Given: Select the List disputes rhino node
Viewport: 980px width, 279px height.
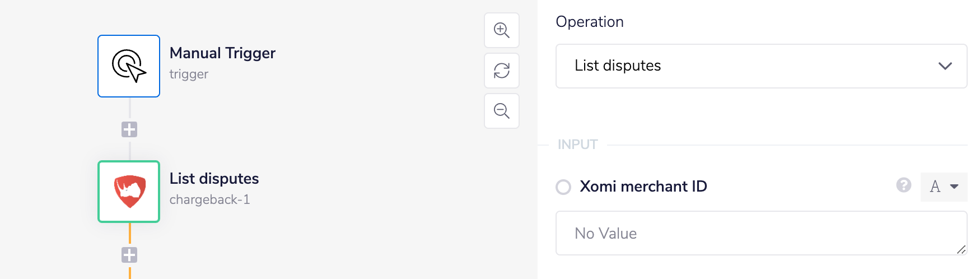Looking at the screenshot, I should pos(129,192).
